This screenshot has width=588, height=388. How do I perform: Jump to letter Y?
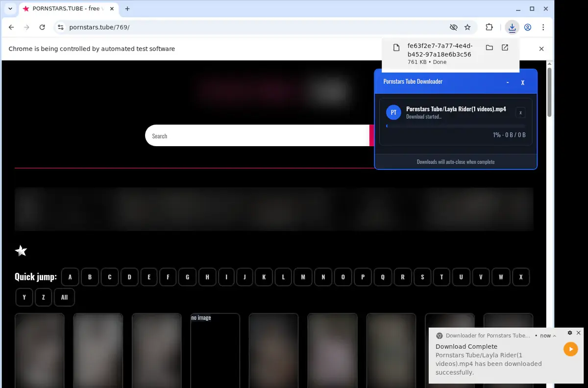point(24,297)
